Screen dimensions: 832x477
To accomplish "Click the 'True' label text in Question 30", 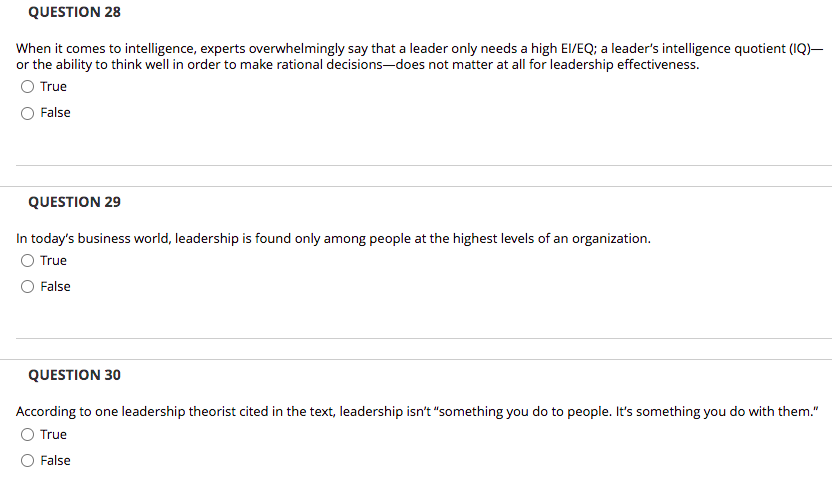I will [54, 435].
